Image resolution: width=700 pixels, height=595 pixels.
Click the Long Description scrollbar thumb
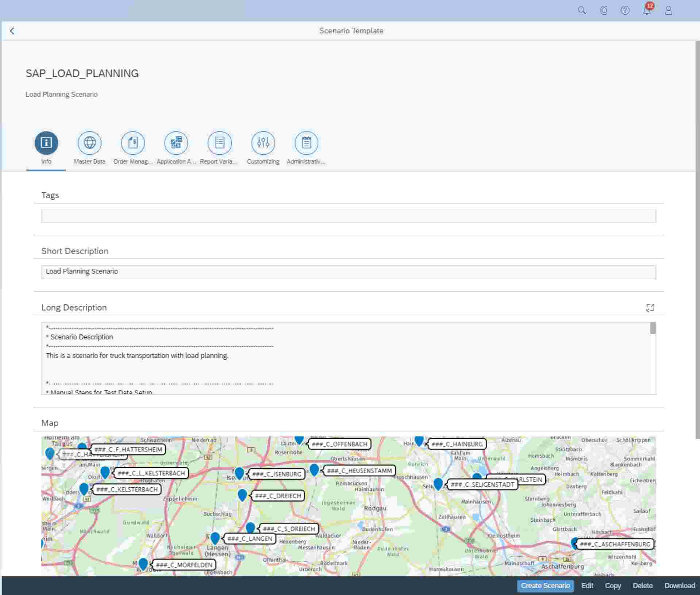point(653,328)
